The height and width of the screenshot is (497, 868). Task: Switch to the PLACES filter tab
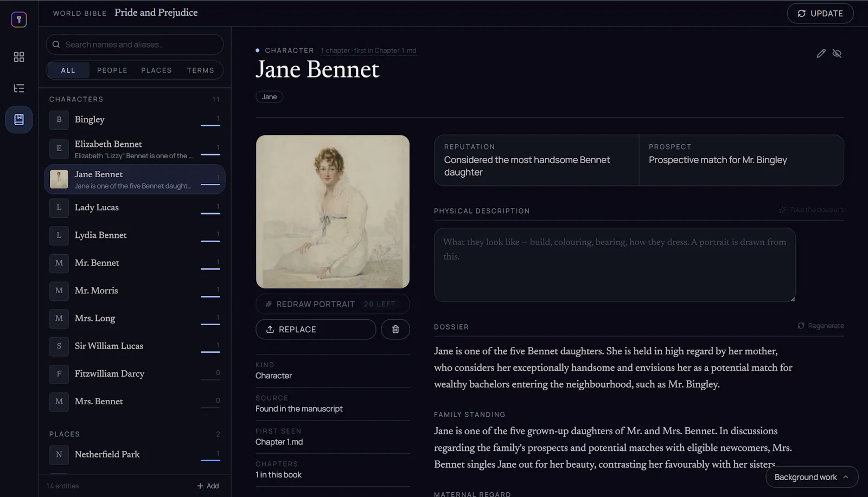point(156,70)
